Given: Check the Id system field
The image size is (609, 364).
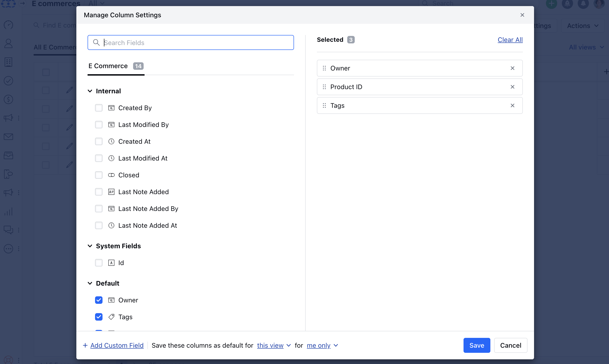Looking at the screenshot, I should (99, 263).
